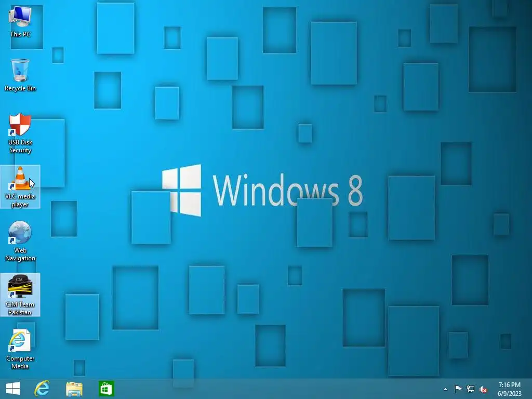Open the network status tray icon
Viewport: 532px width, 399px height.
471,389
